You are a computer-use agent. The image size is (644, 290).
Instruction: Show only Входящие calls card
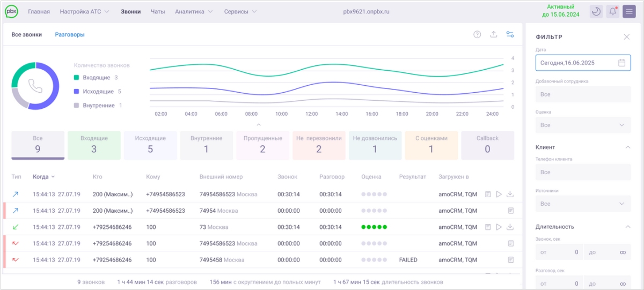tap(94, 145)
